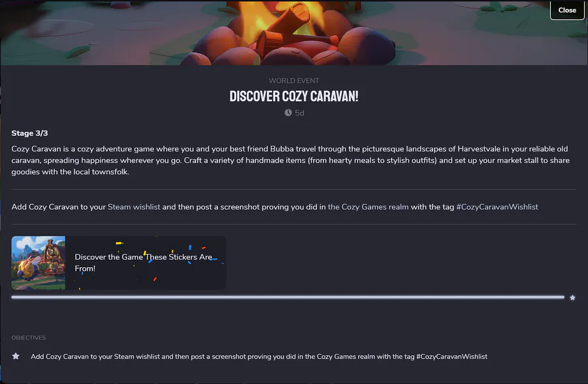Click the '5d' remaining time text
Image resolution: width=588 pixels, height=384 pixels.
tap(299, 113)
